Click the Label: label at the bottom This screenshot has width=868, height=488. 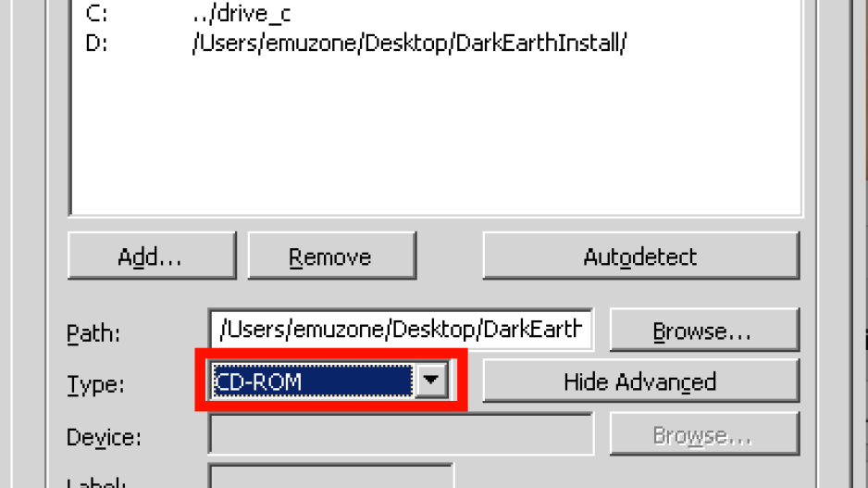click(97, 482)
